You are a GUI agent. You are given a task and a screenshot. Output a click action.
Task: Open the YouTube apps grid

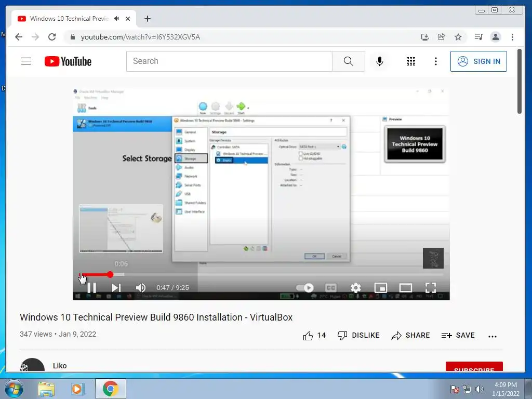[411, 61]
